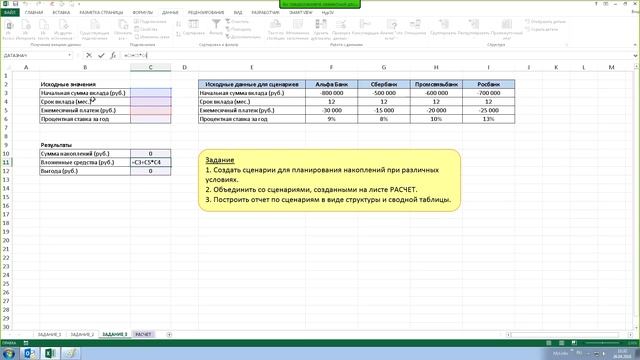Screen dimensions: 640x360
Task: Switch to the View (Вид) tab
Action: coord(238,12)
